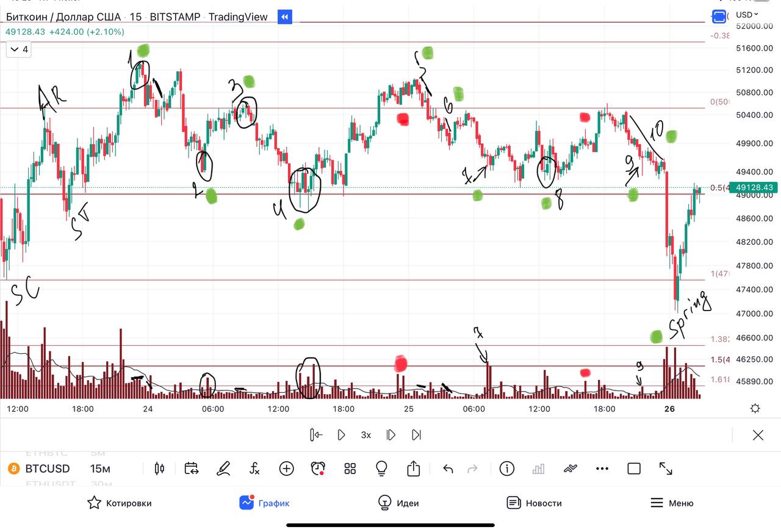Expand the USD currency dropdown

pos(747,15)
